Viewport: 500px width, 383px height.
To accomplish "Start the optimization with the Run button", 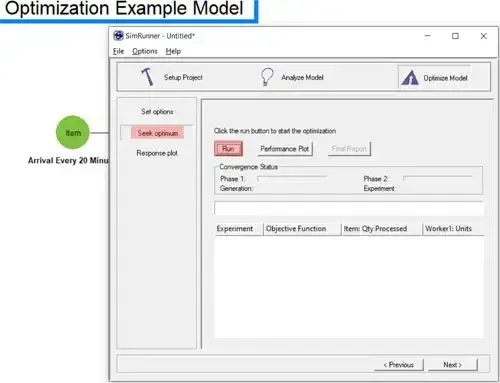I will [x=228, y=149].
